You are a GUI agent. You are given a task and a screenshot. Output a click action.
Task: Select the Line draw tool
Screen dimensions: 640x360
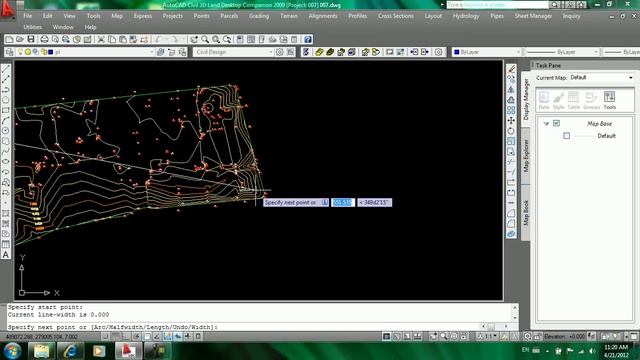[x=6, y=69]
